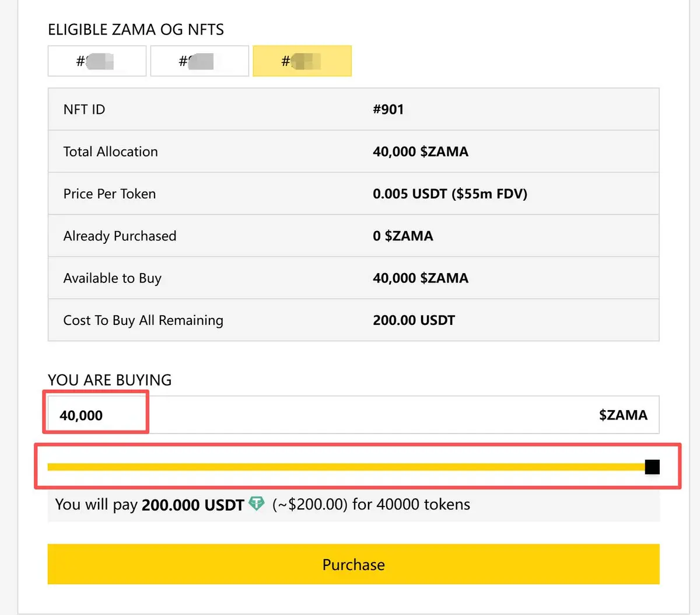Click the 40,000 amount input field
Viewport: 700px width, 615px height.
click(353, 415)
